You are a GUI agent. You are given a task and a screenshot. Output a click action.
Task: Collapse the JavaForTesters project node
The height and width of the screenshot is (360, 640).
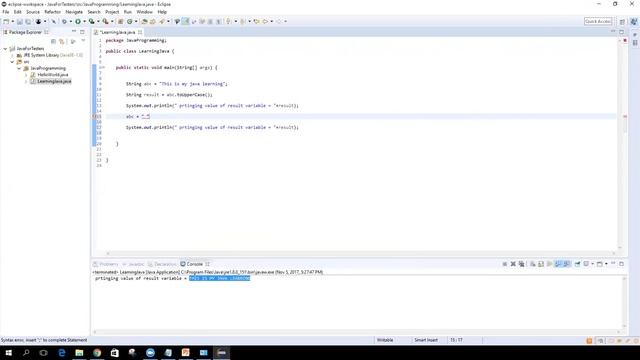click(x=5, y=49)
